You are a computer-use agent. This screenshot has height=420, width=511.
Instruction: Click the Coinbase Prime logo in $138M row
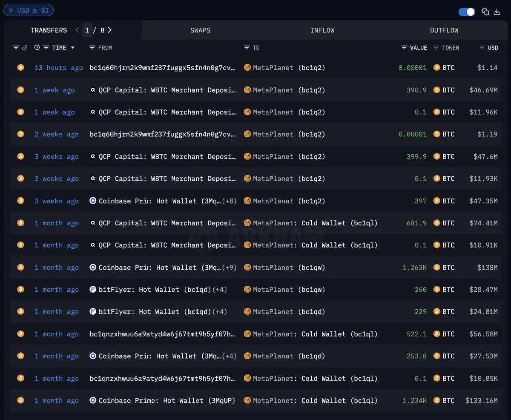click(93, 268)
